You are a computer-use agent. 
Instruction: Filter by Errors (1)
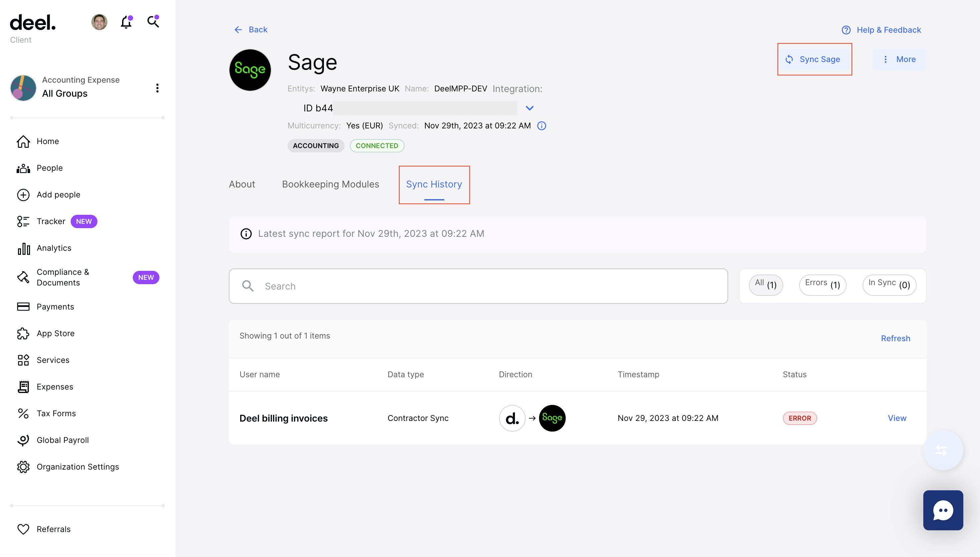823,285
